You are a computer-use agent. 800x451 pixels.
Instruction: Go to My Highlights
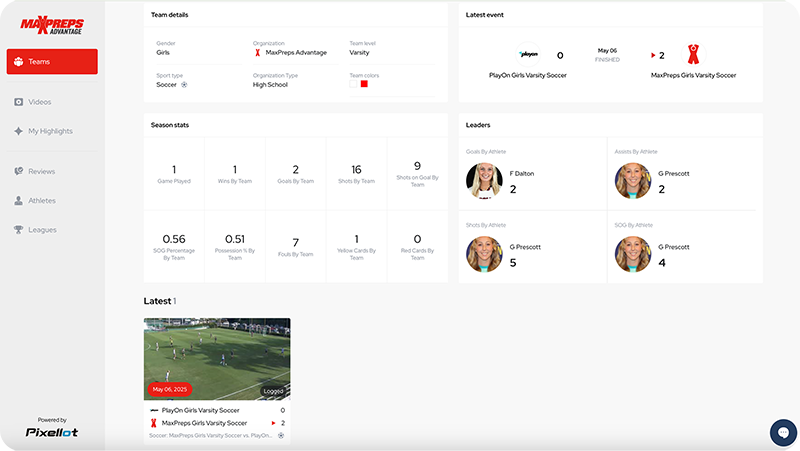click(51, 131)
